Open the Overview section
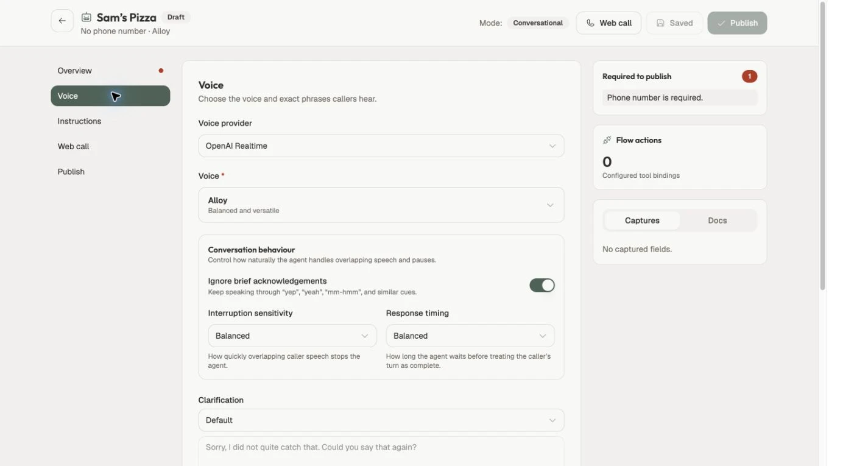868x466 pixels. (110, 71)
